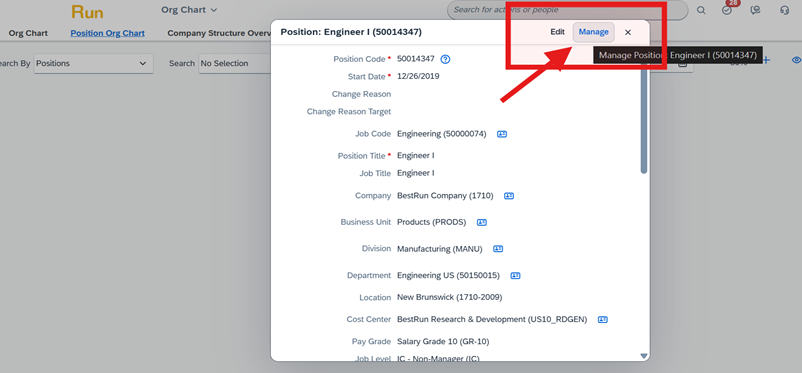
Task: Open Business Unit Products quick card icon
Action: (482, 223)
